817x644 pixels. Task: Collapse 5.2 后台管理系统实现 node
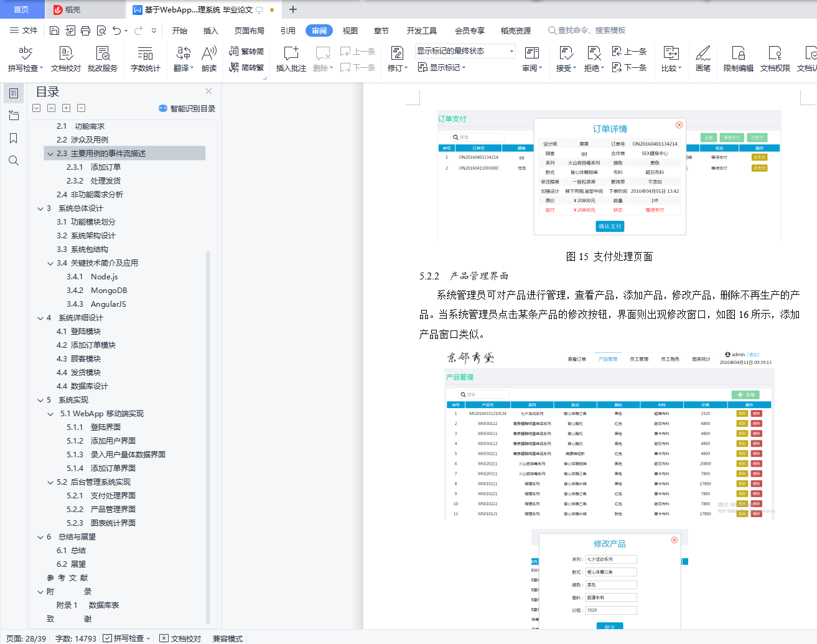tap(50, 482)
